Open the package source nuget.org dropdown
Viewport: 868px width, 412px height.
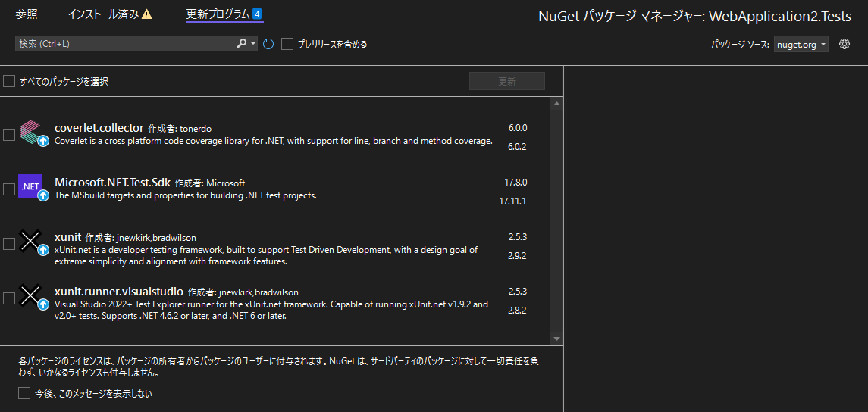click(801, 45)
